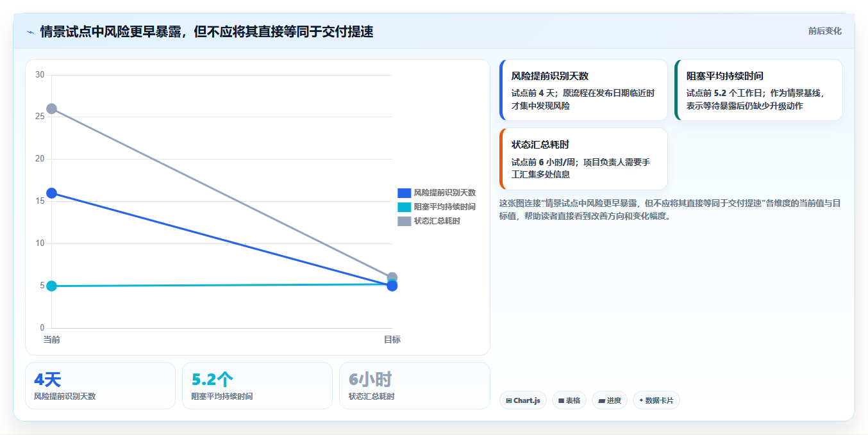Click the 进度 tag chip
This screenshot has width=868, height=435.
click(610, 400)
